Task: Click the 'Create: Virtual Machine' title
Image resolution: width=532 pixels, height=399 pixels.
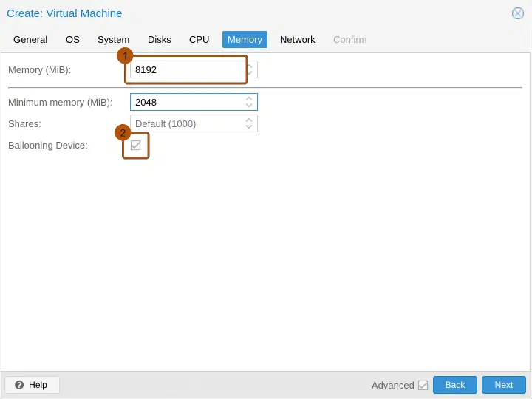Action: coord(64,13)
